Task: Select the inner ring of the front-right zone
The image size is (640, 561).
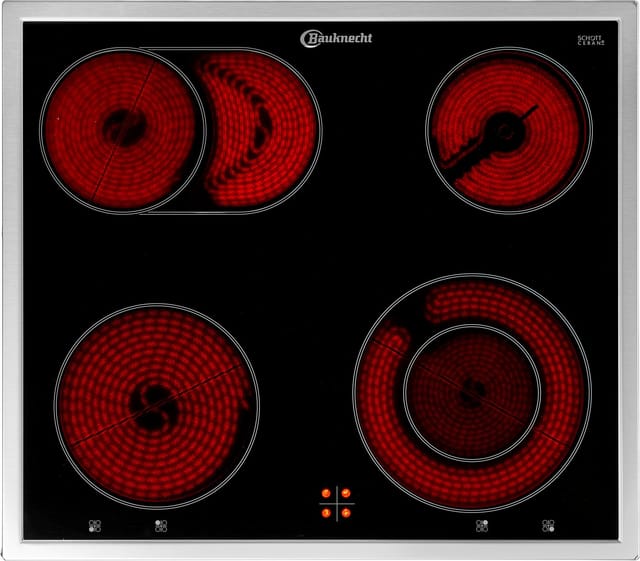Action: [x=472, y=393]
